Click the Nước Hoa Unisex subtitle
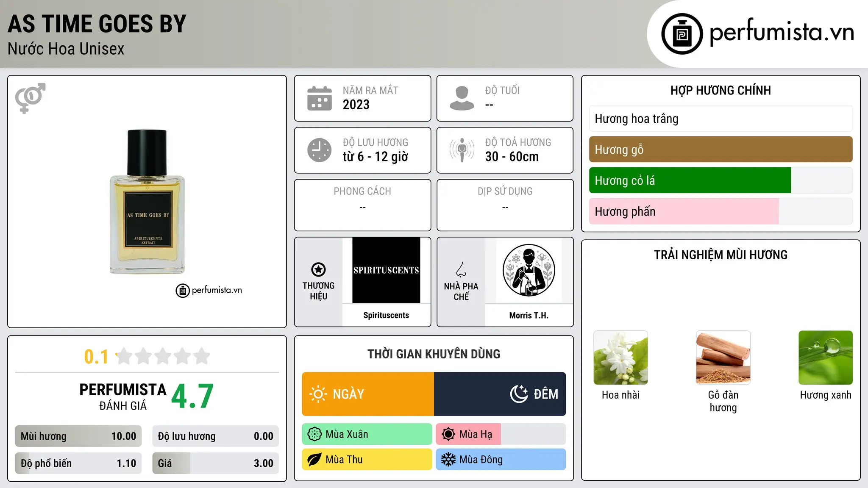Viewport: 868px width, 488px height. click(66, 49)
